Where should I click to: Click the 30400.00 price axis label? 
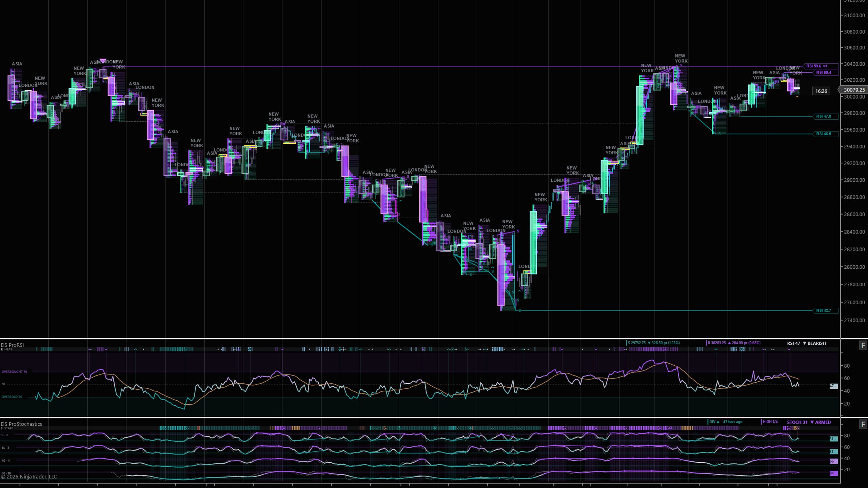click(854, 64)
